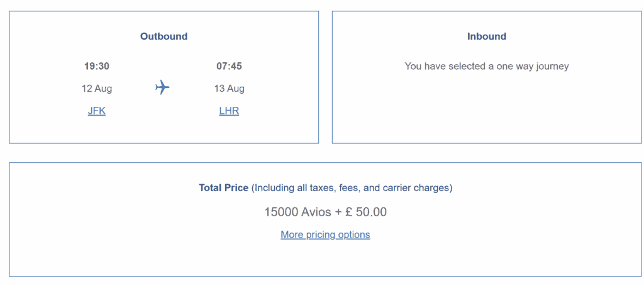Click the 07:45 arrival time

[x=229, y=66]
